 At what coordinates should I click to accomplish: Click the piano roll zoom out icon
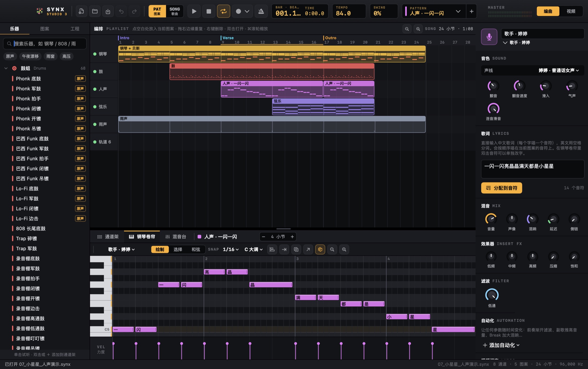(x=332, y=249)
